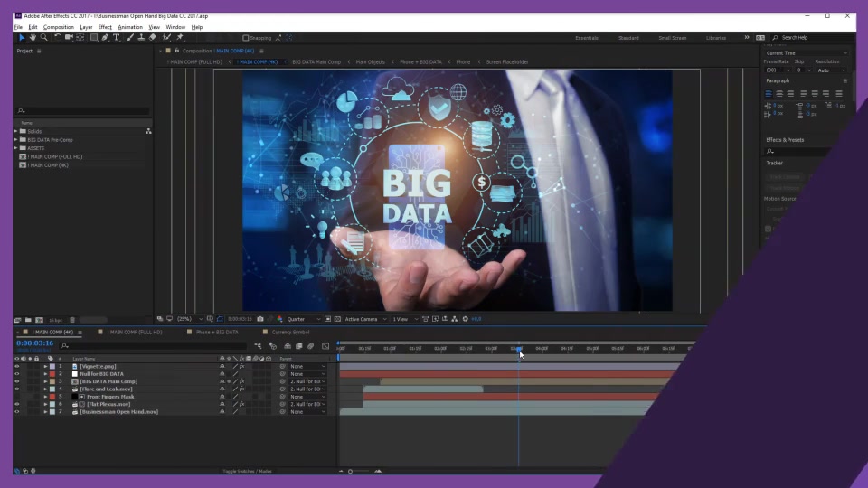The width and height of the screenshot is (868, 488).
Task: Toggle the region of interest icon
Action: tap(327, 319)
